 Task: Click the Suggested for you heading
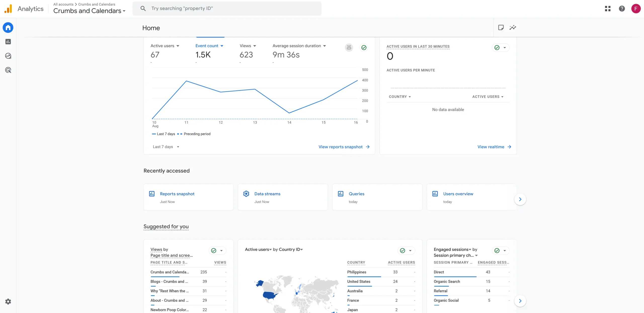click(x=166, y=227)
